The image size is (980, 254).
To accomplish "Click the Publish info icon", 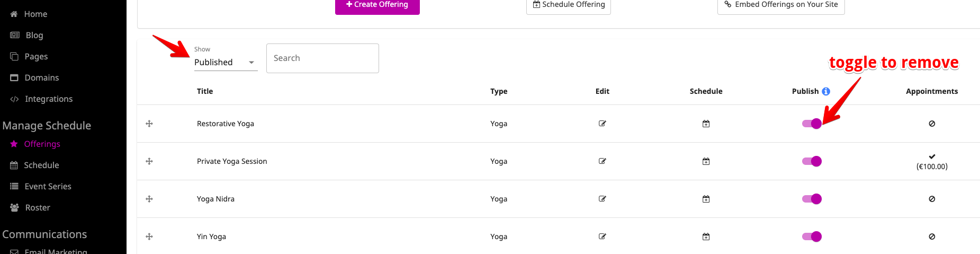I will [826, 91].
